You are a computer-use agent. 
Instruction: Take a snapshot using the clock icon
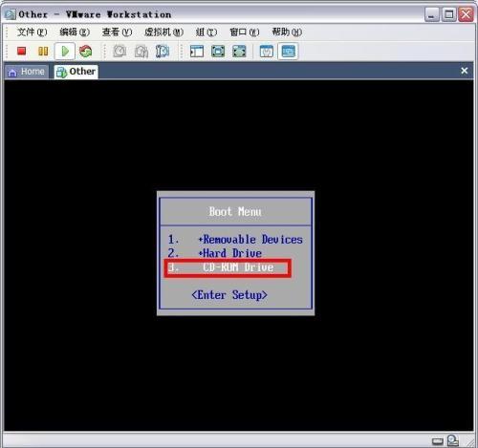119,51
